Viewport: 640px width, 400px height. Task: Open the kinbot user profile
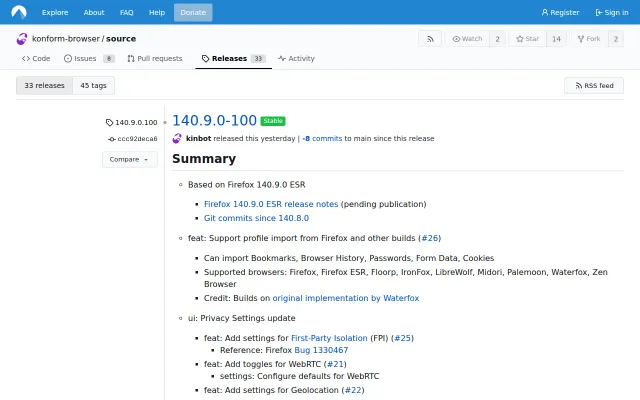pos(198,138)
